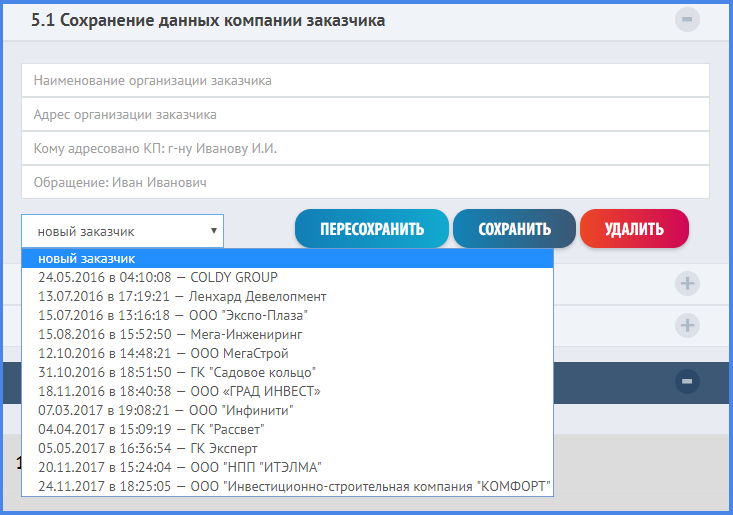
Task: Select highlighted 'новый заказчик' list option
Action: [287, 258]
